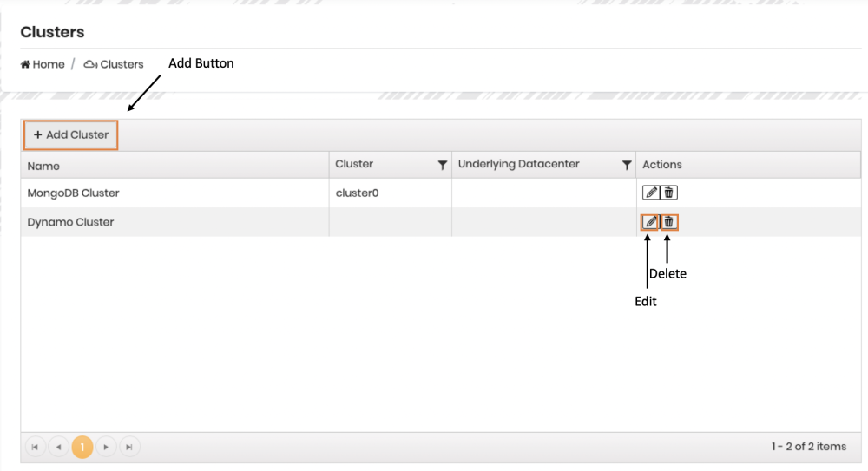The height and width of the screenshot is (471, 868).
Task: Sort by the Name column header
Action: point(43,166)
